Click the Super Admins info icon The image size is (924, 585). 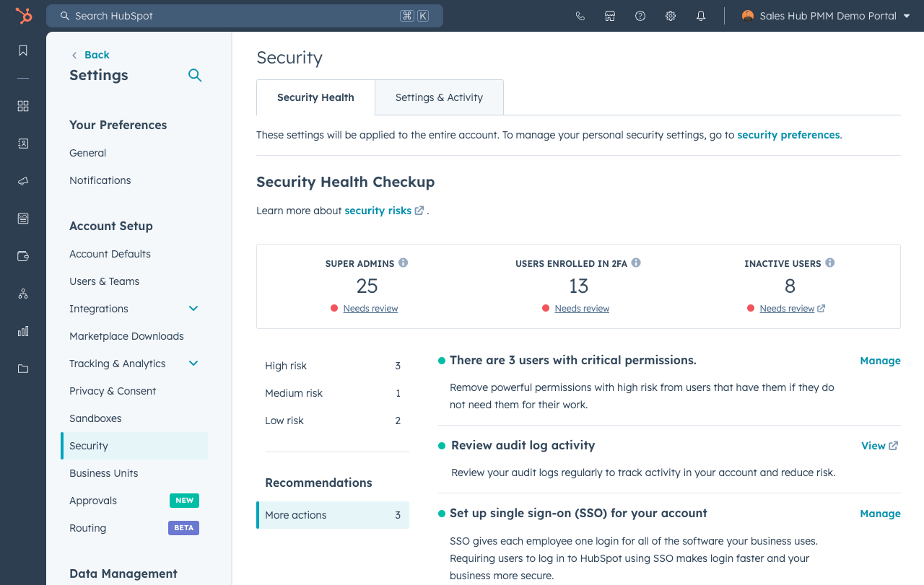(404, 263)
